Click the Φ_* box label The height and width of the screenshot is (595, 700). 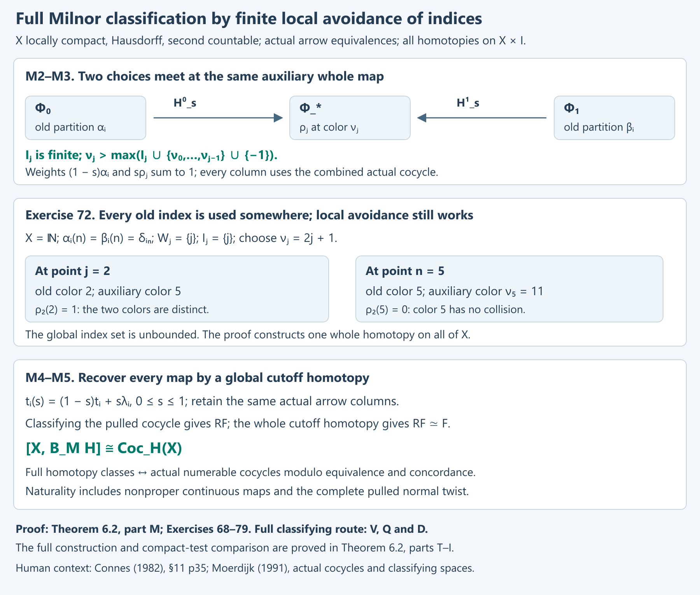click(310, 108)
